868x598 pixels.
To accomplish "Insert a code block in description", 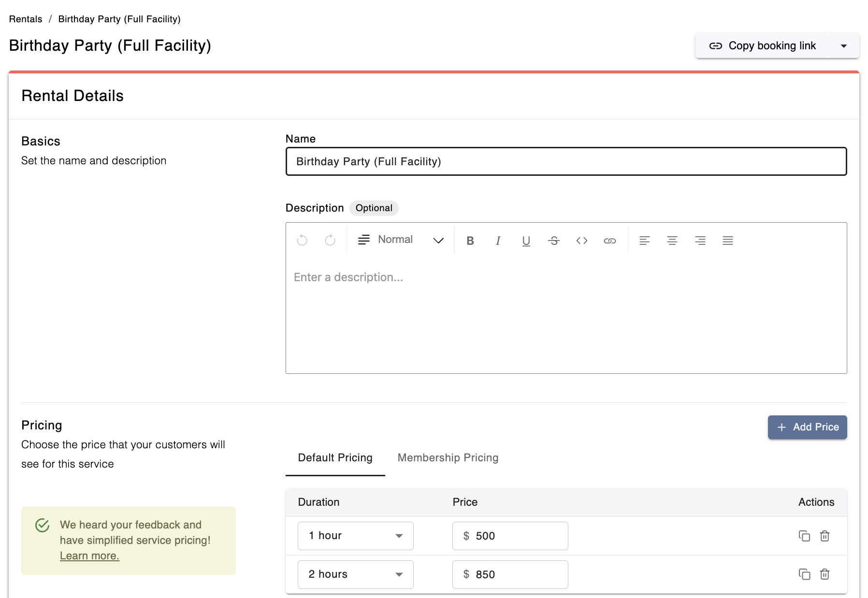I will 582,241.
